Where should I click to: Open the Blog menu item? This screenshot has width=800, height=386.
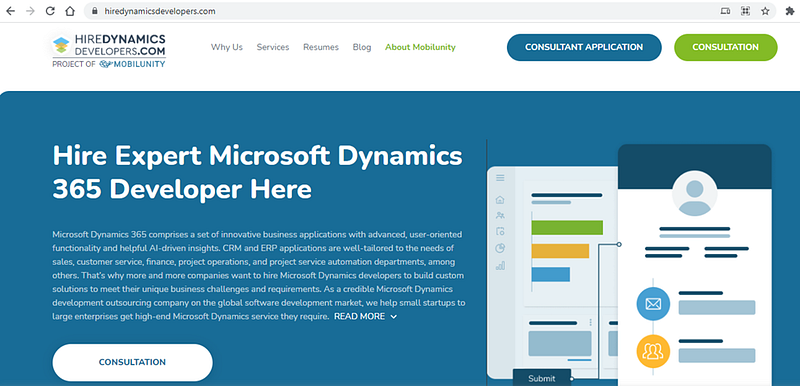point(362,47)
